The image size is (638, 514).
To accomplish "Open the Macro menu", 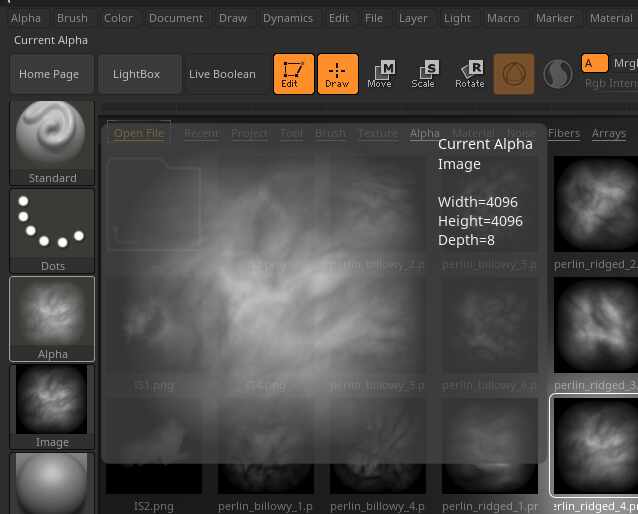I will [503, 18].
